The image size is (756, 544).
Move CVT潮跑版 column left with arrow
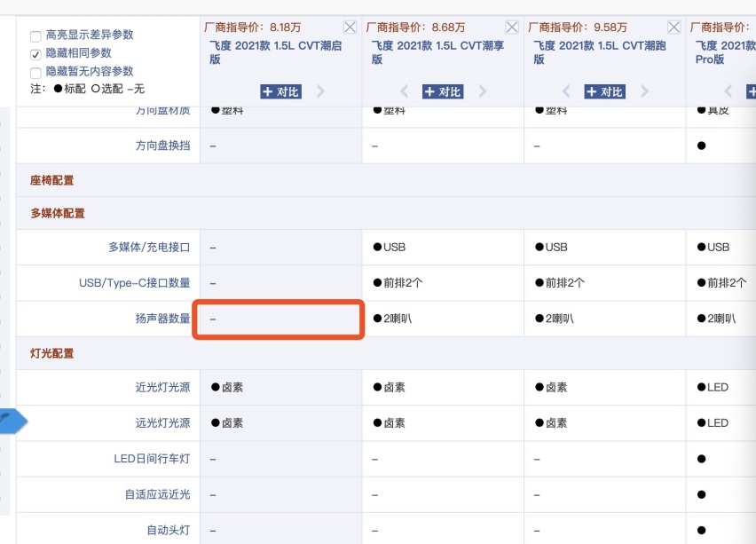click(566, 91)
